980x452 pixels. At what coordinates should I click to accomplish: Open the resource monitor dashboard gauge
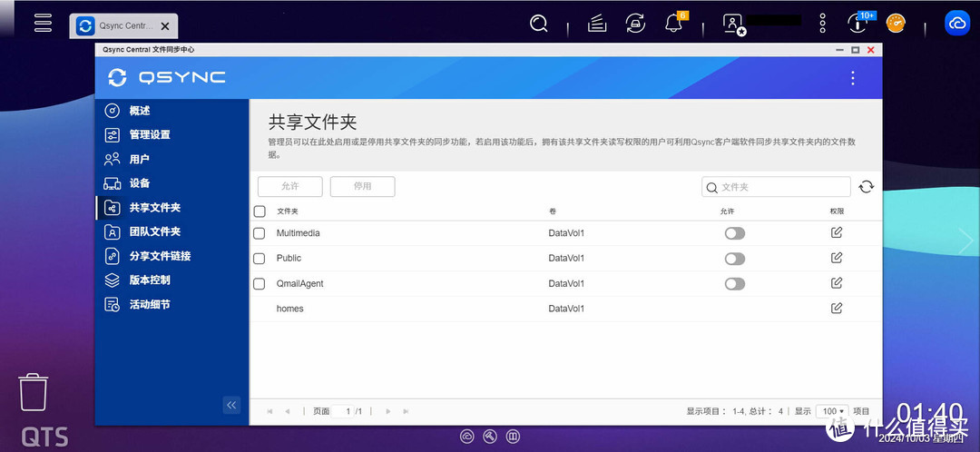[x=896, y=24]
